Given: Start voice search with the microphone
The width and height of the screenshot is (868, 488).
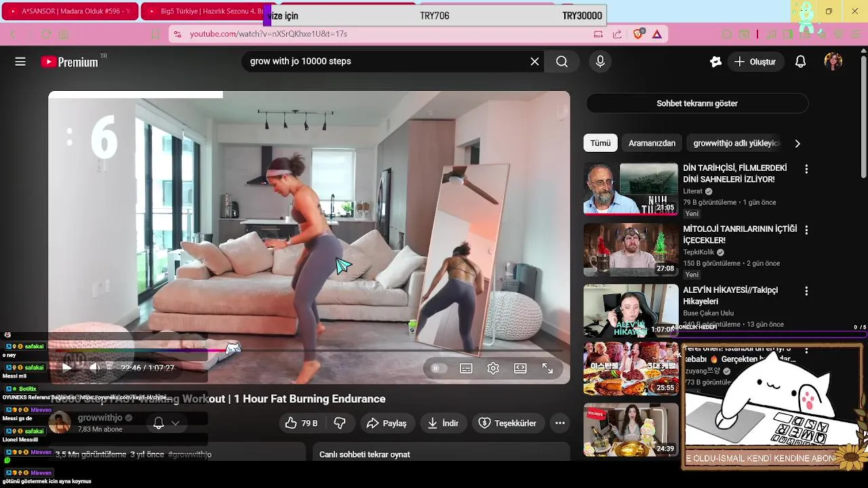Looking at the screenshot, I should 600,62.
